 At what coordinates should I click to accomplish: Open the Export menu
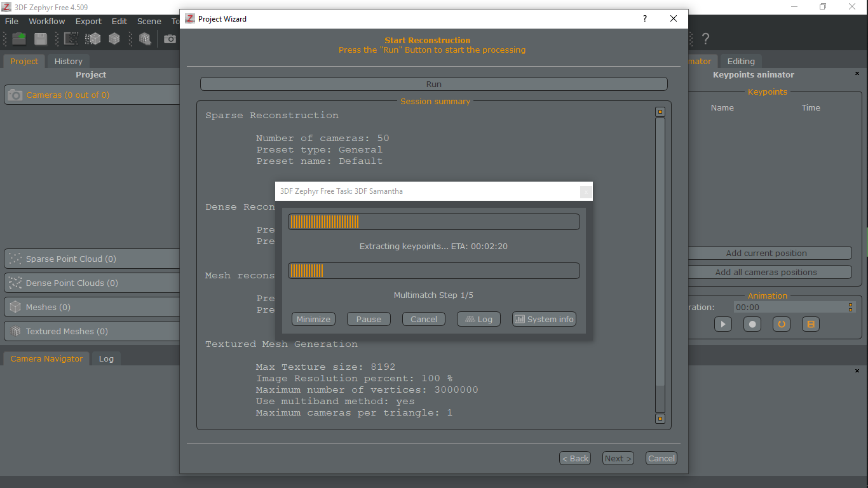click(88, 21)
